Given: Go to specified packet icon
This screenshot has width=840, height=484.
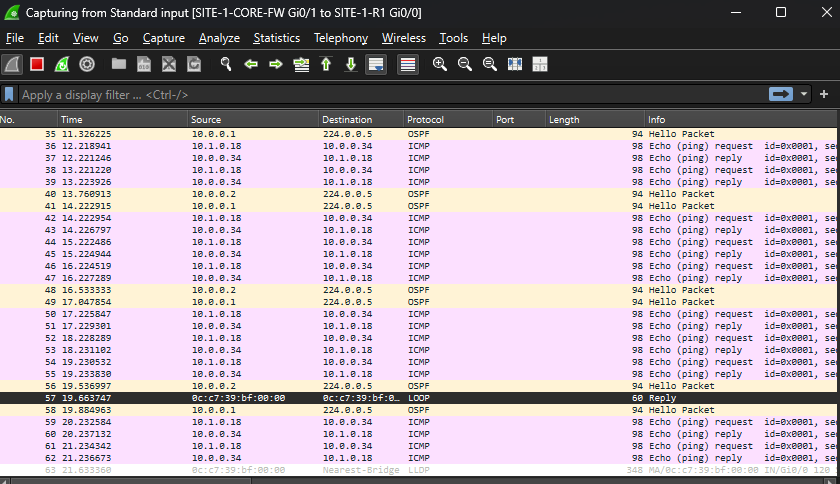Looking at the screenshot, I should [x=301, y=64].
